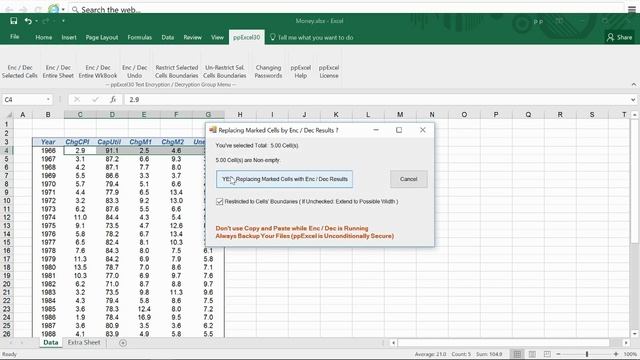Open the Name Box dropdown arrow
Image resolution: width=640 pixels, height=360 pixels.
coord(48,100)
